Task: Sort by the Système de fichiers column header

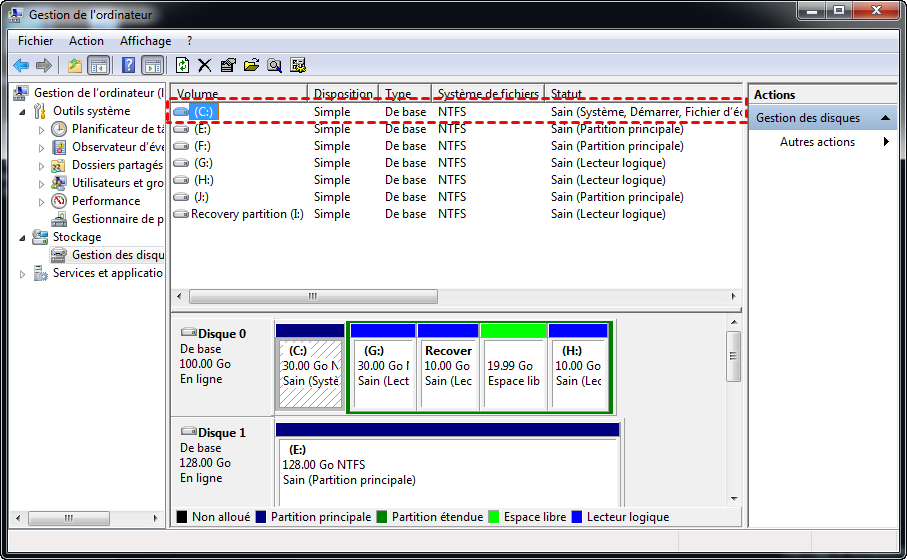Action: (x=488, y=94)
